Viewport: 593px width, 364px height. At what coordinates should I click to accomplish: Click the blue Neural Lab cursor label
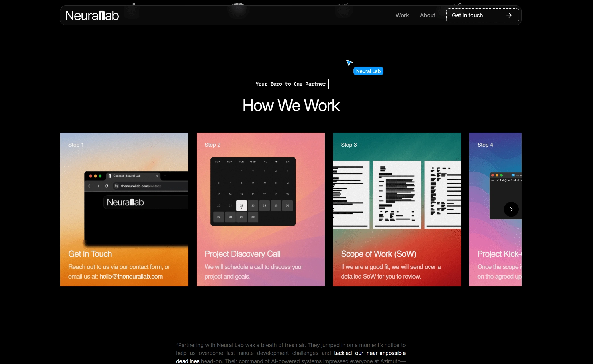coord(368,71)
